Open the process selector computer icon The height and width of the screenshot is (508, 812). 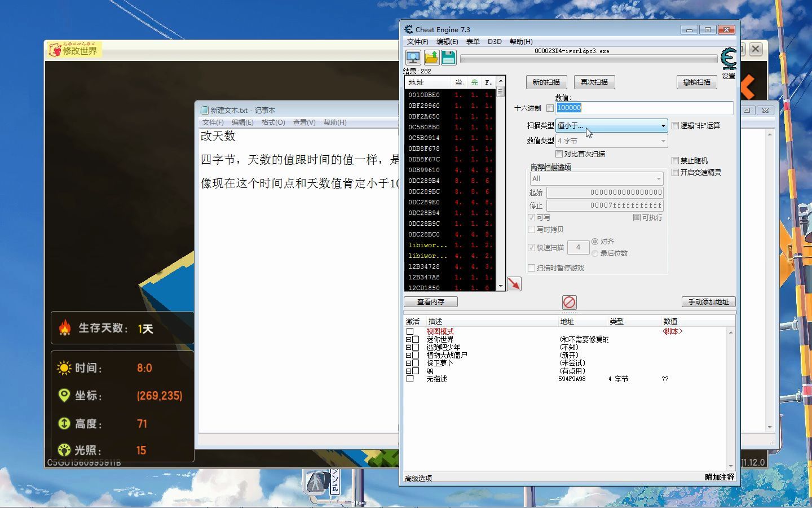[413, 57]
